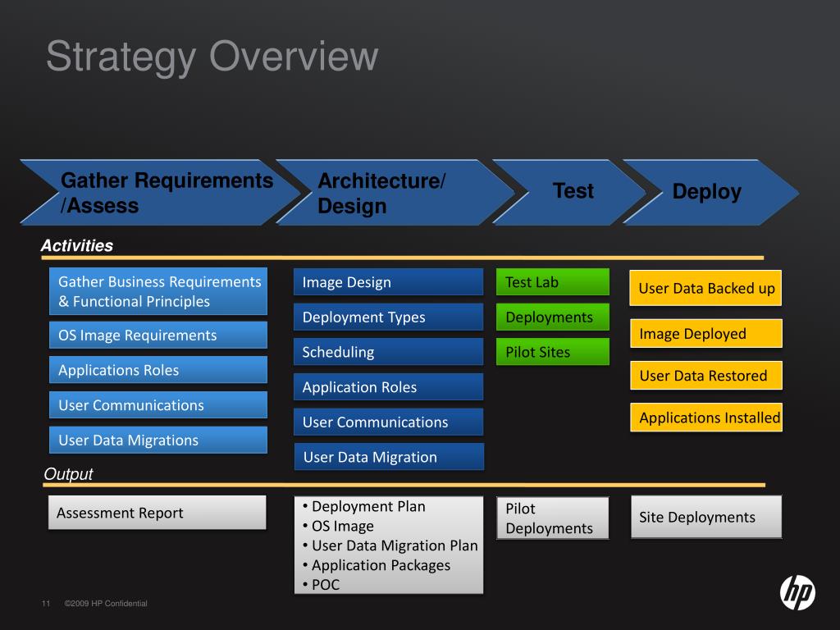The width and height of the screenshot is (840, 630).
Task: Select Gather Business Requirements & Functional Principles box
Action: point(158,291)
